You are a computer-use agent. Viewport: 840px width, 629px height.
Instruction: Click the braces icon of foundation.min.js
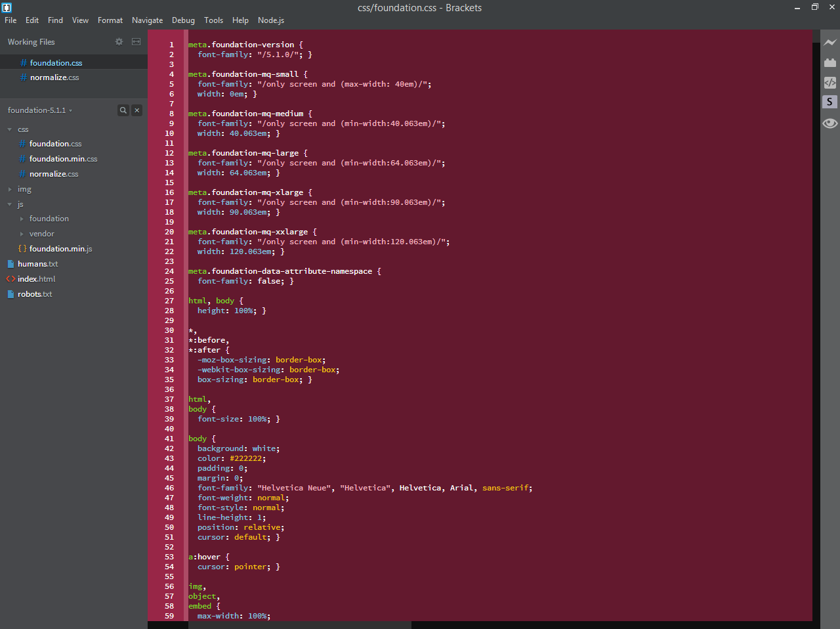tap(22, 249)
